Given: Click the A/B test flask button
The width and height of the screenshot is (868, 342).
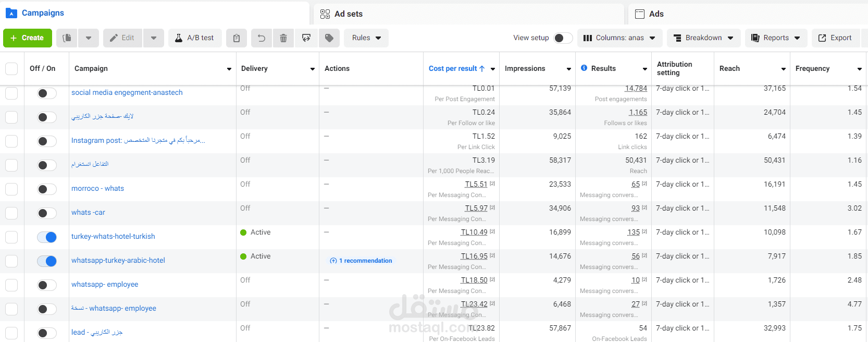Looking at the screenshot, I should [195, 38].
